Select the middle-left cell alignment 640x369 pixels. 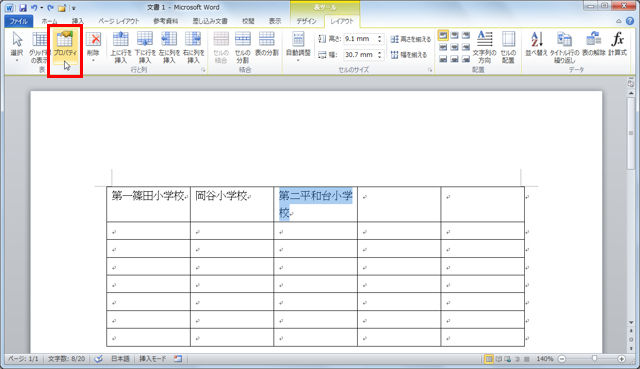point(443,47)
